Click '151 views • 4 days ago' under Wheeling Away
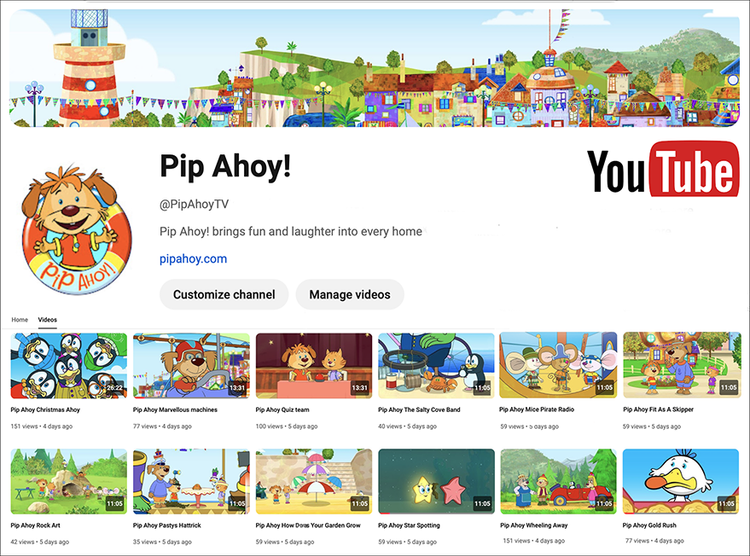The width and height of the screenshot is (750, 556). pyautogui.click(x=534, y=541)
